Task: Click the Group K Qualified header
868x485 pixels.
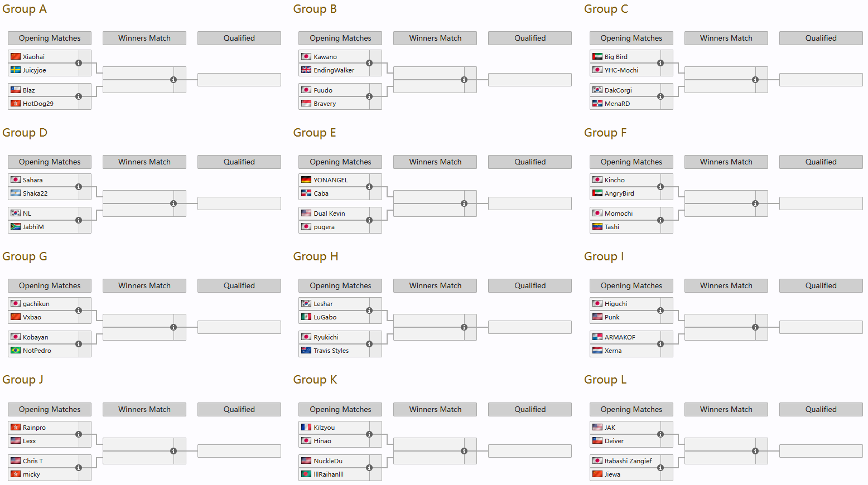Action: 530,409
